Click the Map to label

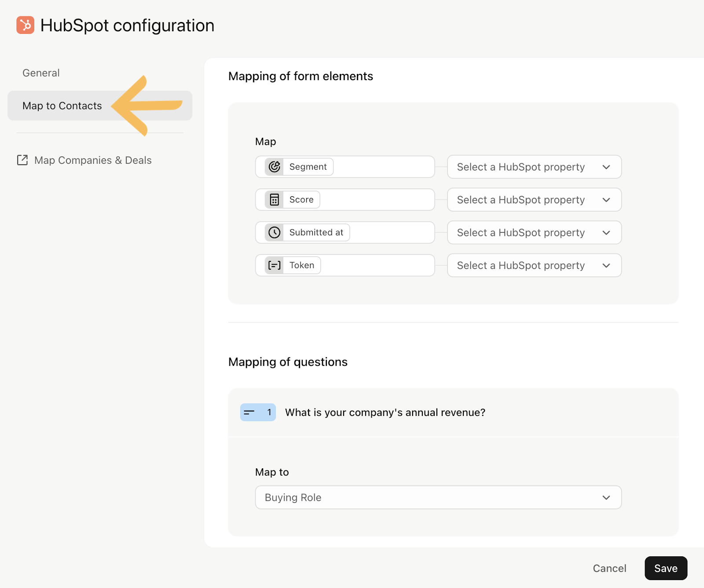272,472
